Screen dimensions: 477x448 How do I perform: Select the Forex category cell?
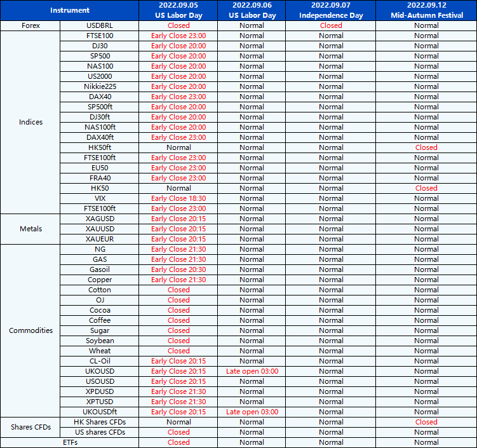[30, 25]
